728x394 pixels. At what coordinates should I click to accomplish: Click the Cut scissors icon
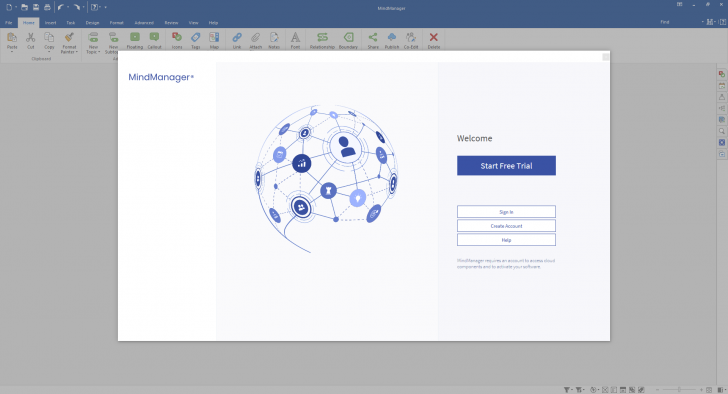31,38
